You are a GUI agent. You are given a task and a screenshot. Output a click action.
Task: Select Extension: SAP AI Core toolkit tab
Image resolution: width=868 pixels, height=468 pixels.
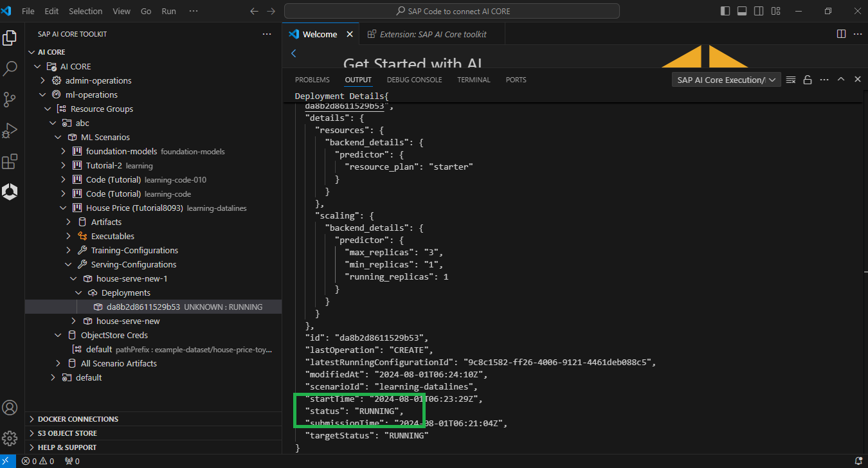point(431,34)
